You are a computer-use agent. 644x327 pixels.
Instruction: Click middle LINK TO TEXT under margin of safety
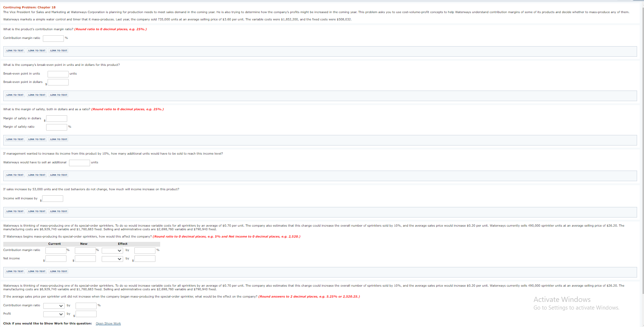(37, 139)
